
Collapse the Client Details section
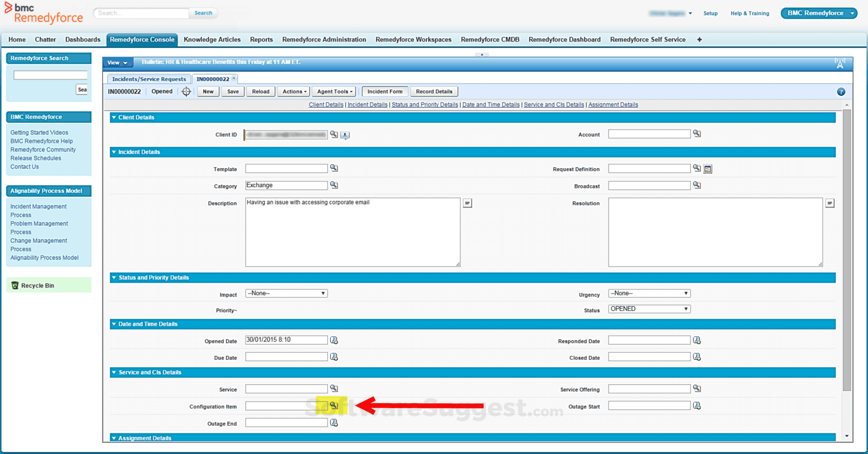tap(114, 118)
